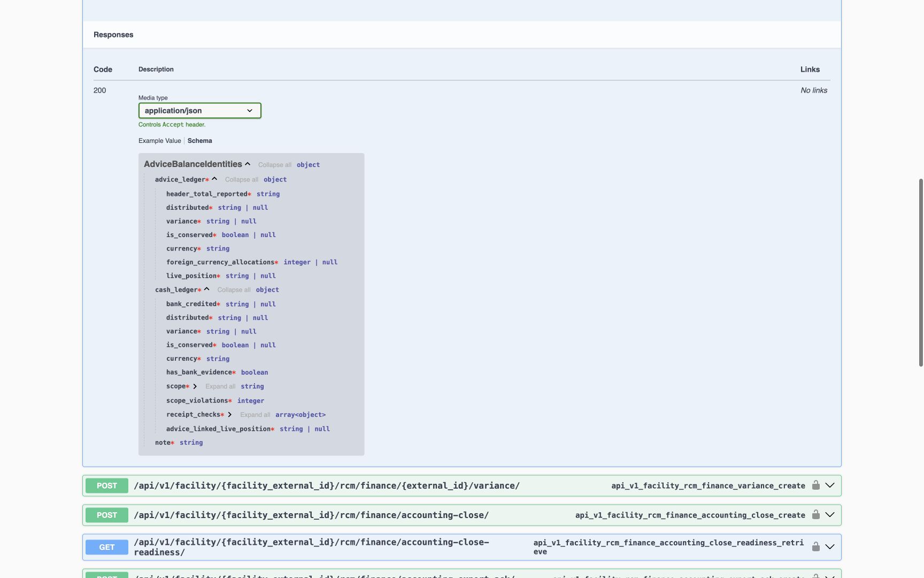
Task: Open the accounting-close-readiness/ path
Action: [311, 547]
